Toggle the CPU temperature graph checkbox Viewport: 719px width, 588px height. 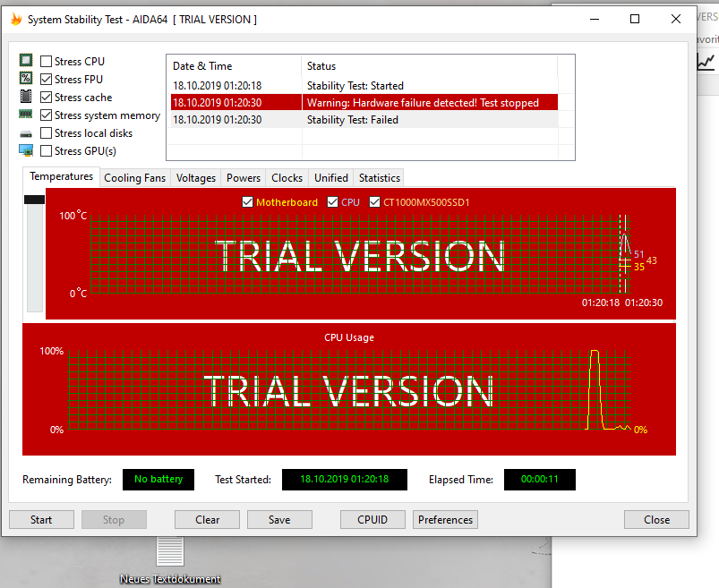click(332, 202)
